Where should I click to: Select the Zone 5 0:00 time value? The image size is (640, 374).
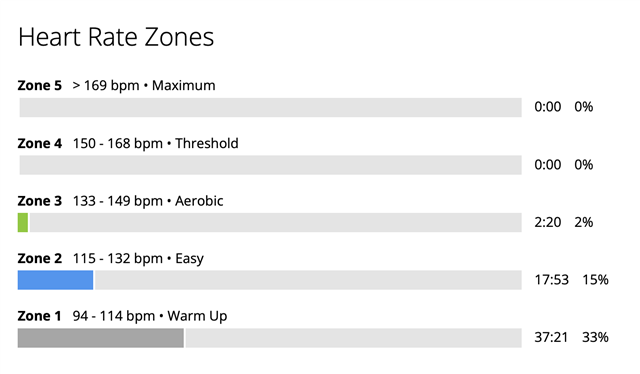(x=547, y=107)
